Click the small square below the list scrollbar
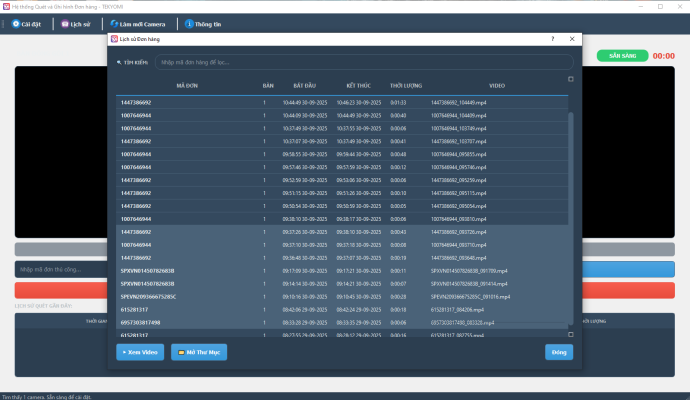This screenshot has width=690, height=400. click(571, 334)
